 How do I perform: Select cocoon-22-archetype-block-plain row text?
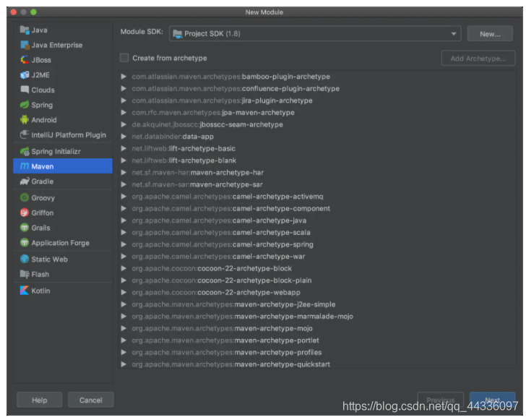pos(222,280)
